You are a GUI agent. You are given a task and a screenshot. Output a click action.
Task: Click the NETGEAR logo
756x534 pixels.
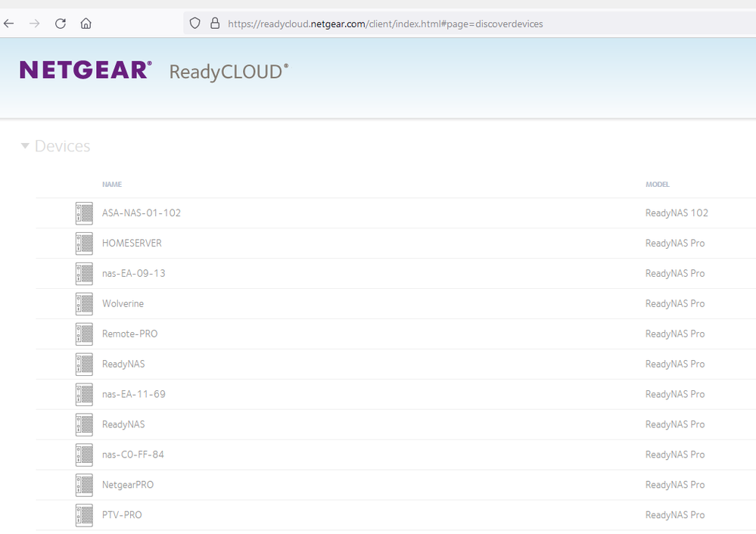86,70
